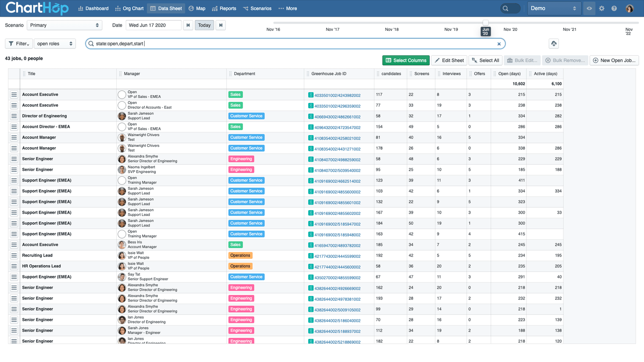This screenshot has width=644, height=362.
Task: Click the Select Columns button
Action: coord(406,60)
